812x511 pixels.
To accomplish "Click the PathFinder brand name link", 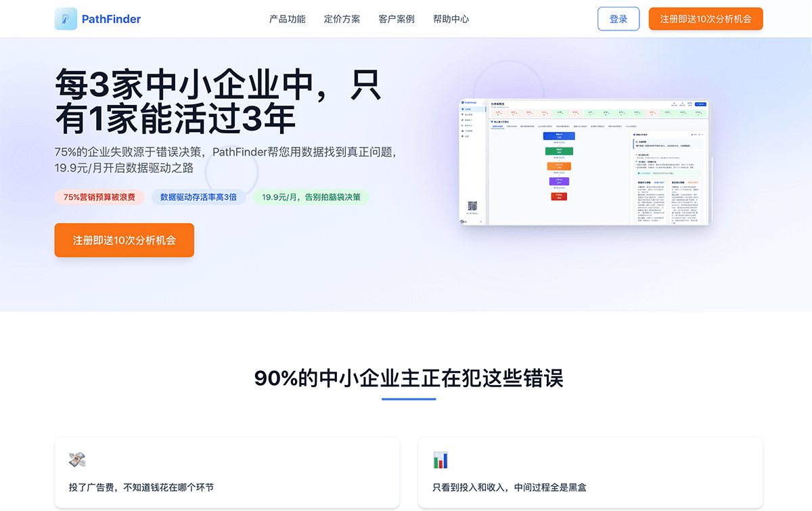I will pos(111,19).
